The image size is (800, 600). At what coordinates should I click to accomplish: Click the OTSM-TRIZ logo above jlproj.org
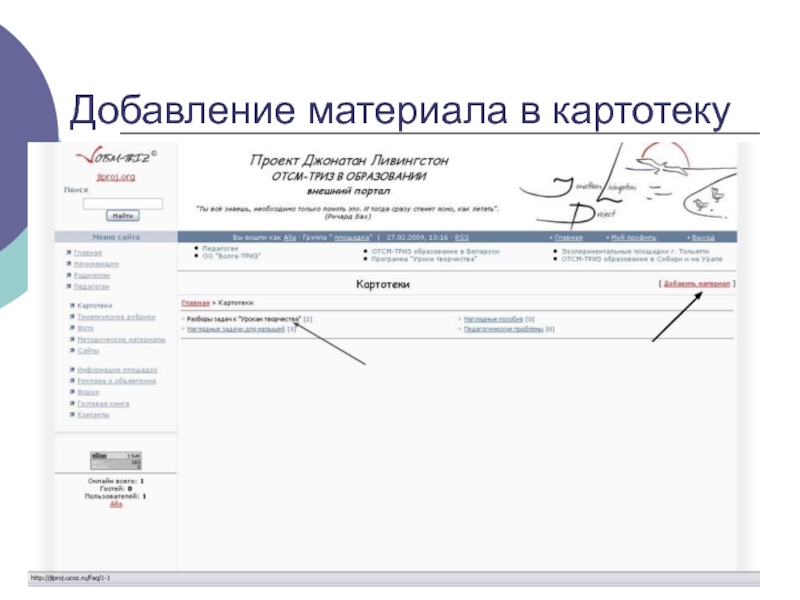pyautogui.click(x=117, y=156)
